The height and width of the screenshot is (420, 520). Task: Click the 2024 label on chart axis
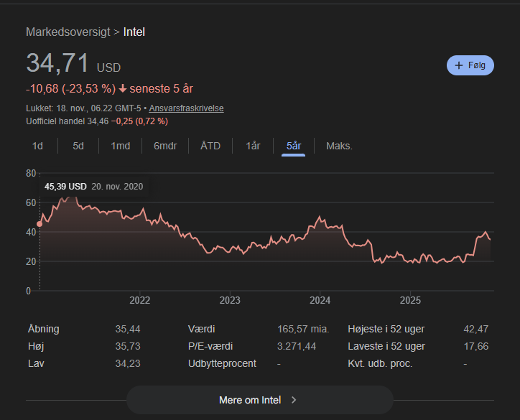pyautogui.click(x=320, y=300)
